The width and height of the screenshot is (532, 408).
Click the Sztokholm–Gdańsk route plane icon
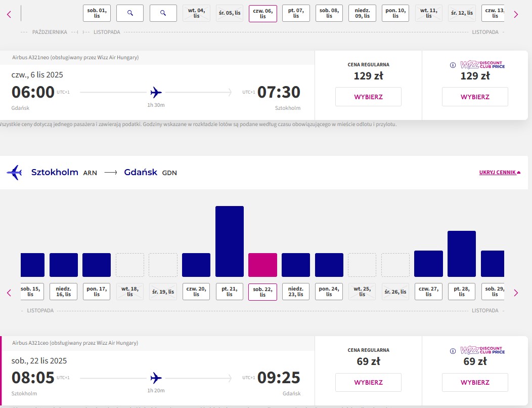tap(15, 172)
